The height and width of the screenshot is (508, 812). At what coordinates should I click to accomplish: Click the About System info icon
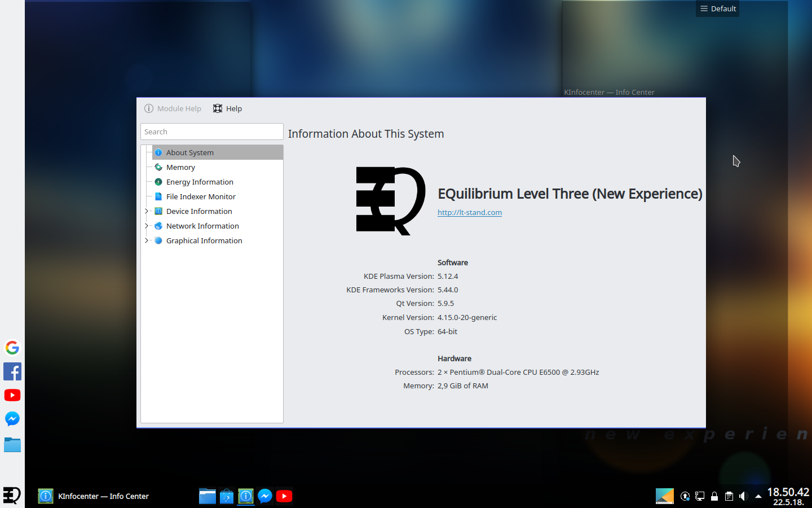[x=158, y=152]
